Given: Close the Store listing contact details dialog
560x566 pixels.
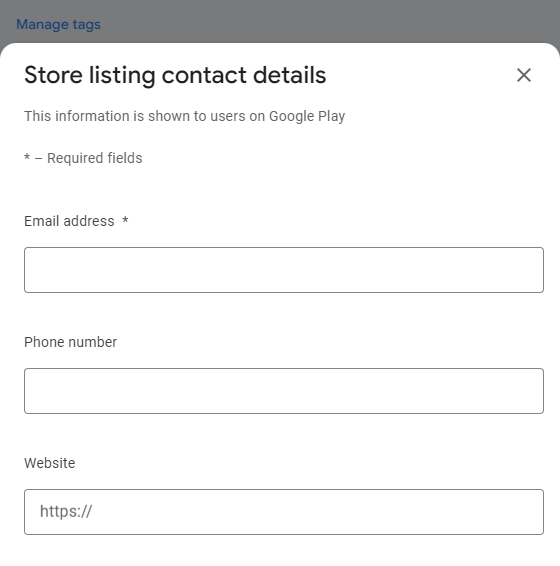Looking at the screenshot, I should click(524, 75).
